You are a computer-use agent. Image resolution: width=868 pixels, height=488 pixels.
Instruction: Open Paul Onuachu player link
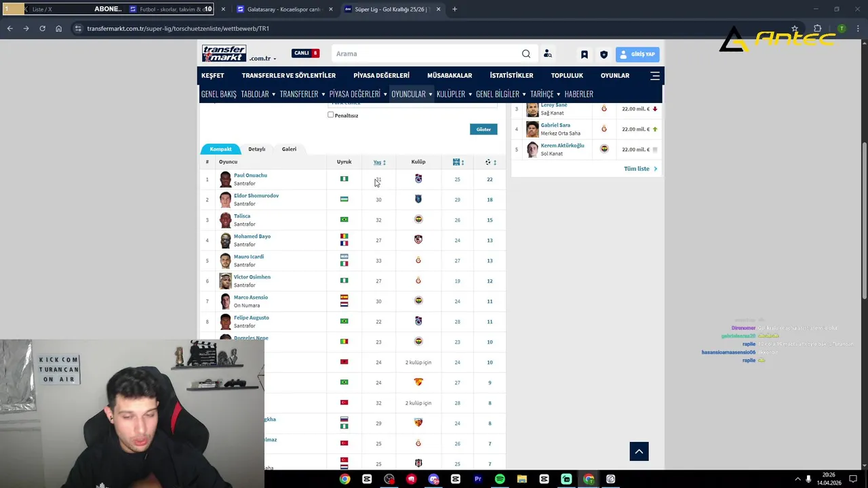pos(250,176)
